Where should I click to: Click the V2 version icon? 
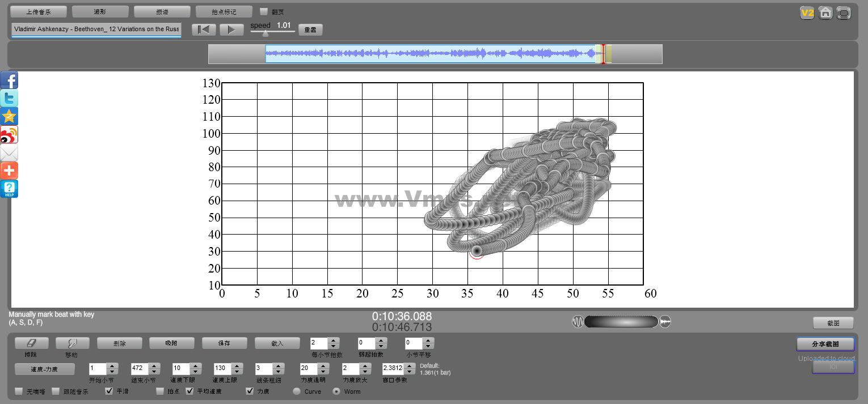tap(807, 13)
